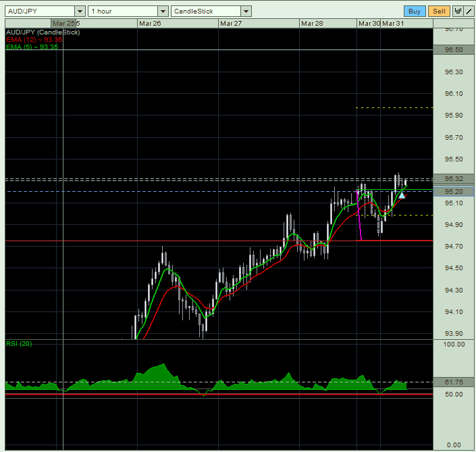Click the Mar 31 date marker
Screen dimensions: 476x452
click(x=393, y=24)
